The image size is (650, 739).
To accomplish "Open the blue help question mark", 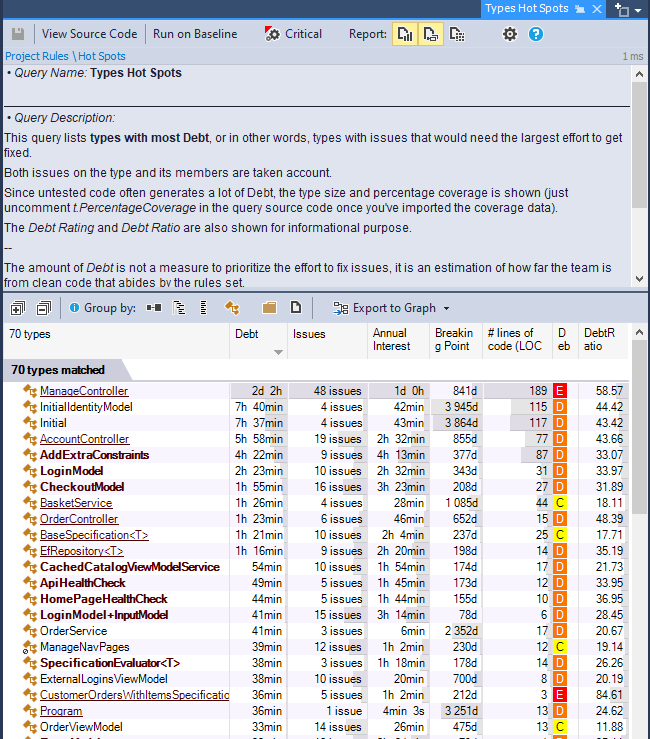I will [x=536, y=34].
